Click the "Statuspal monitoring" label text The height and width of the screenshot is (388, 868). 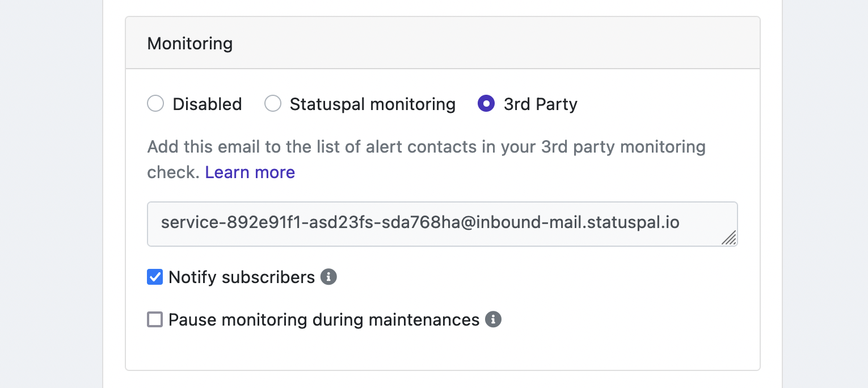click(x=373, y=104)
